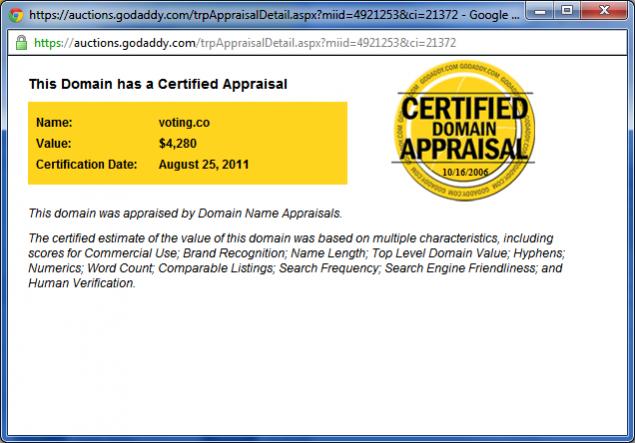
Task: Click the 'Name:' label
Action: 54,123
